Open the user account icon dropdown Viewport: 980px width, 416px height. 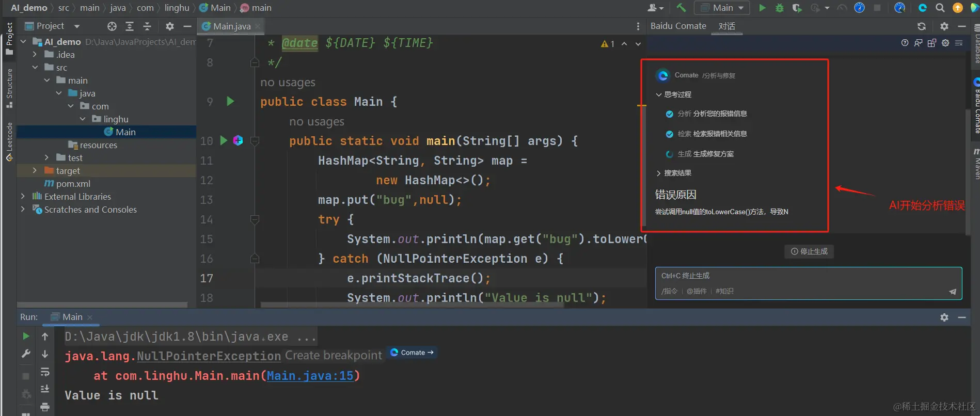[656, 8]
